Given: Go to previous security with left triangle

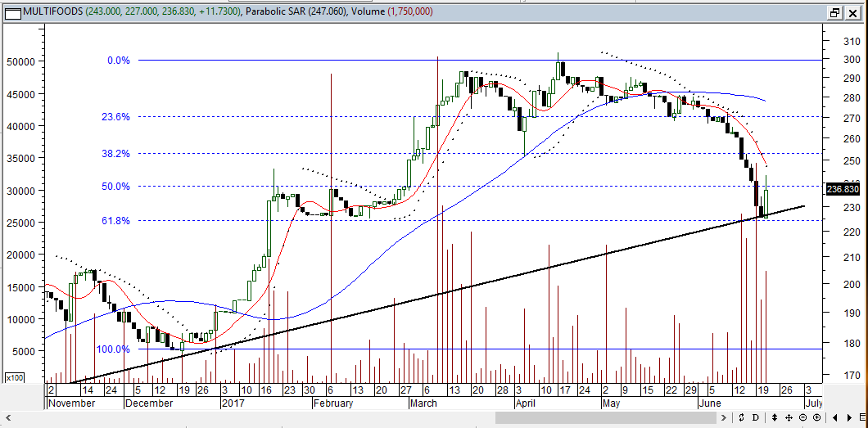Looking at the screenshot, I should point(834,417).
